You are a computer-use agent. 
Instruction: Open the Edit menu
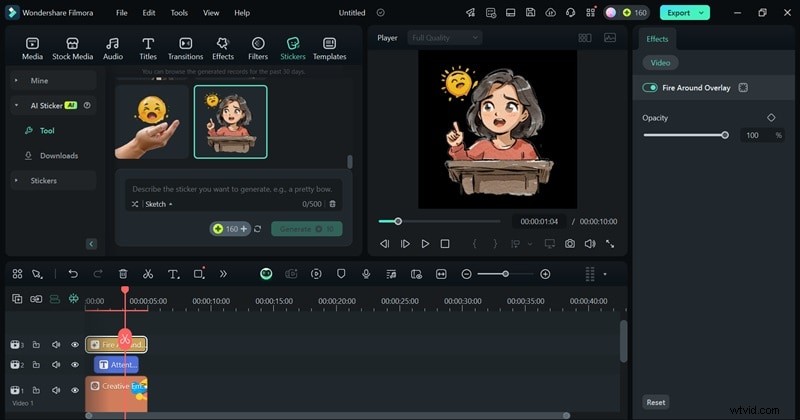click(x=149, y=13)
